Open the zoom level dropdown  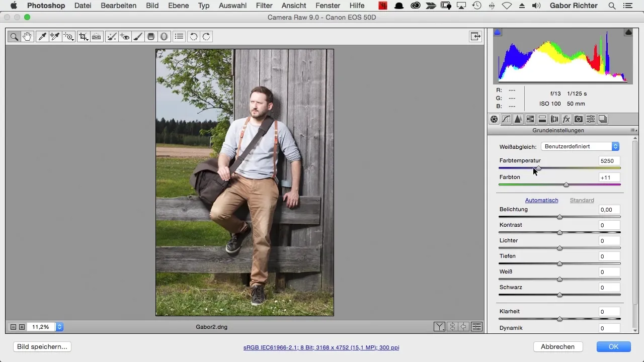pos(59,327)
